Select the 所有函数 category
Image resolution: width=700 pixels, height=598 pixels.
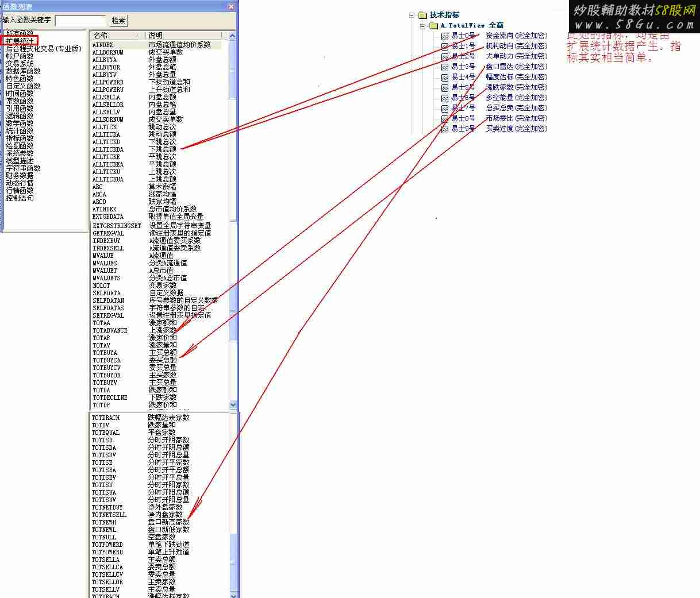pos(20,33)
